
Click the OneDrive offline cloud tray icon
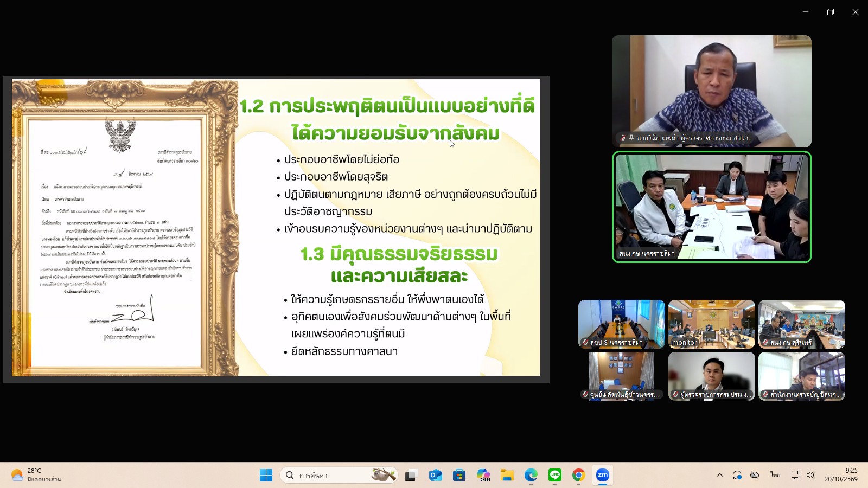(x=755, y=476)
